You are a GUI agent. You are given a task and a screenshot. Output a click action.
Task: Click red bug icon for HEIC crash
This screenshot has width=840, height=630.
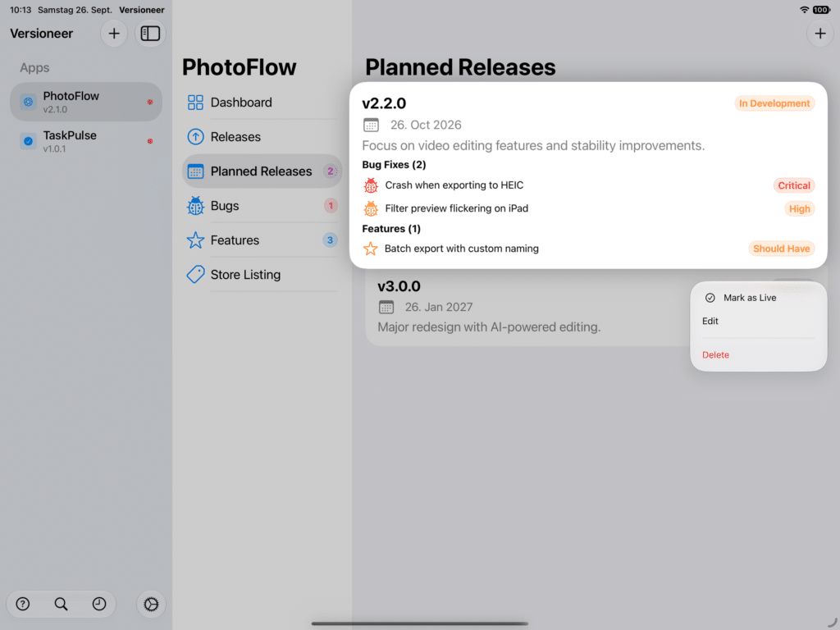(x=371, y=185)
